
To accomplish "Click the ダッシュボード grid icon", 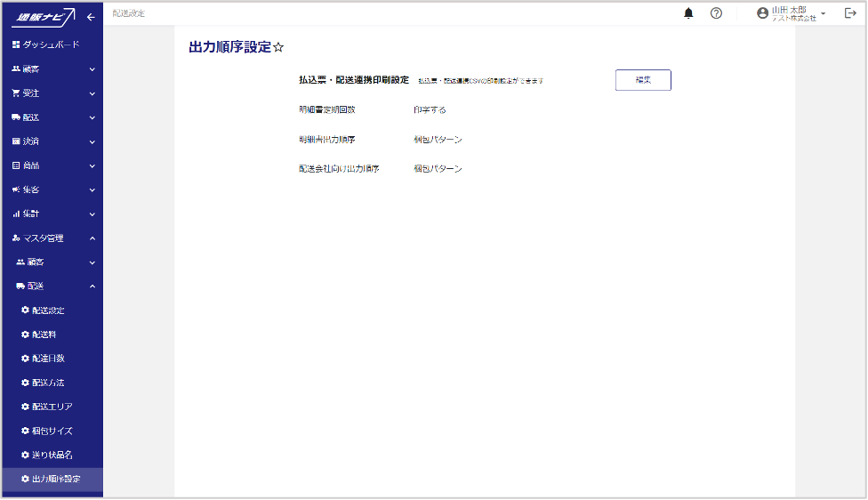I will click(x=16, y=44).
